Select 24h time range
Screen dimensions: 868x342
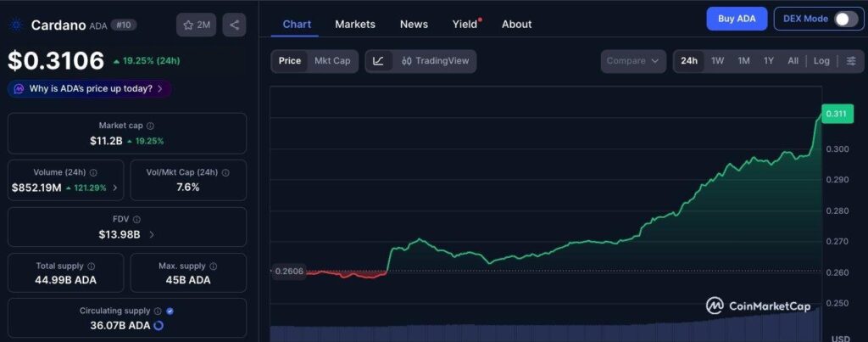coord(689,61)
